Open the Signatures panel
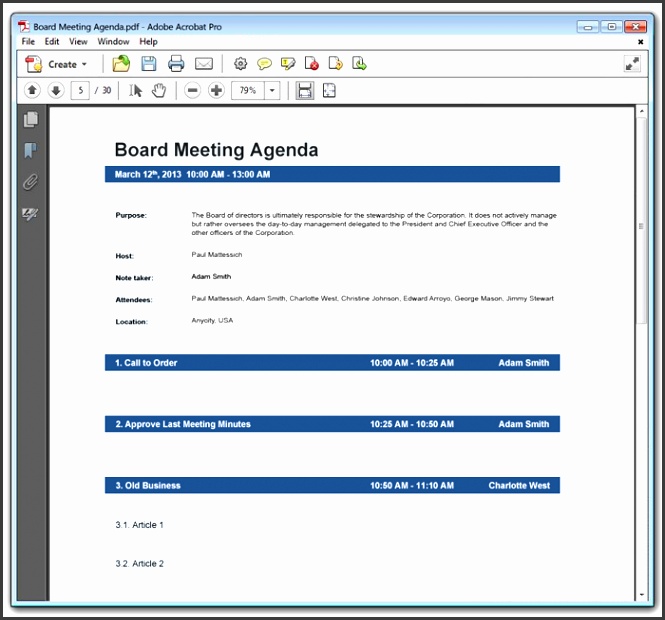The width and height of the screenshot is (665, 620). pyautogui.click(x=30, y=214)
